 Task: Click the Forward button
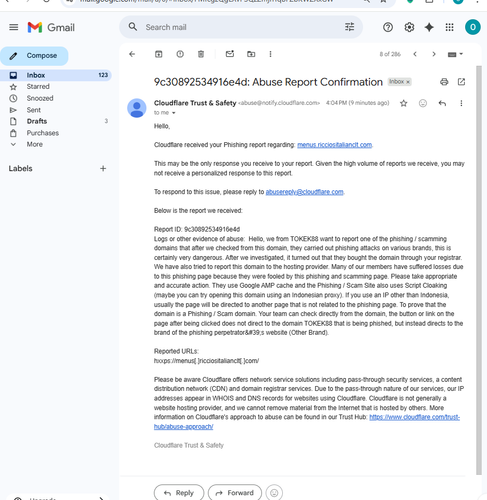[235, 493]
